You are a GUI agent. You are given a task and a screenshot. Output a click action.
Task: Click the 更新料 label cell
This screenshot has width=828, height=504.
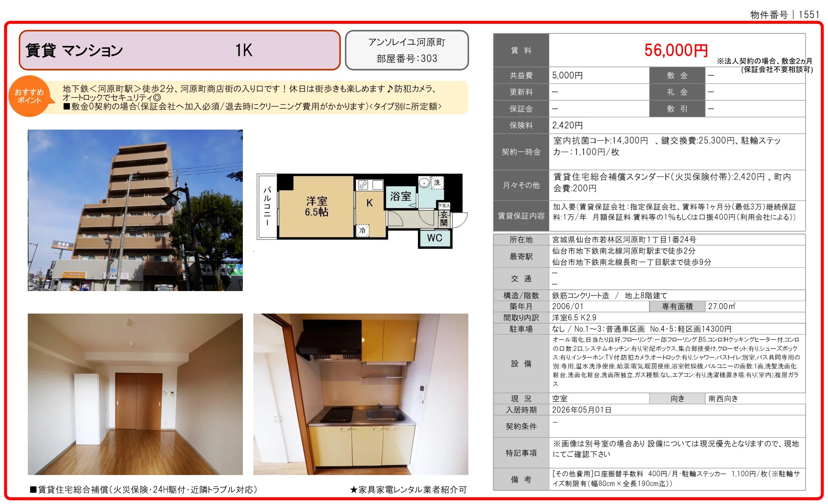click(x=521, y=92)
